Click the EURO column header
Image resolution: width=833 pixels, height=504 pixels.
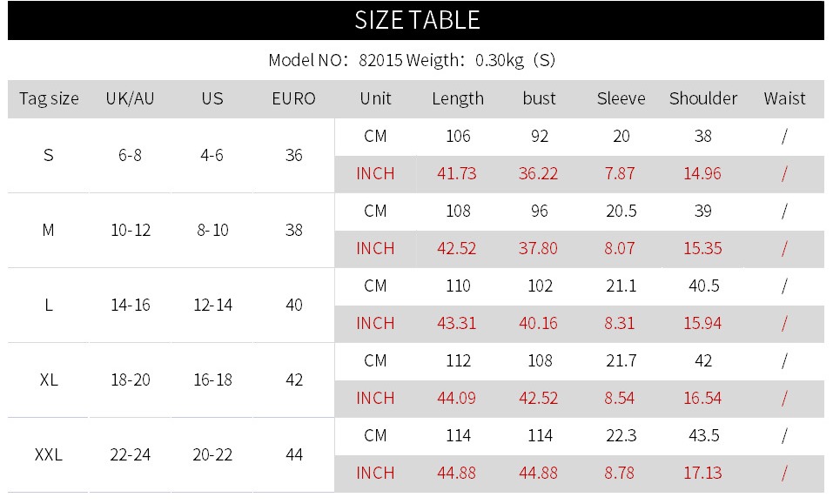coord(294,98)
